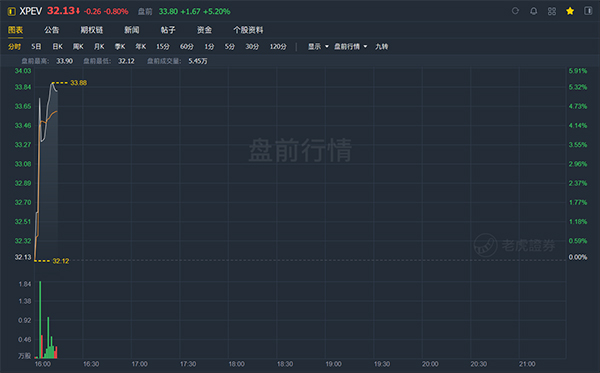Click the refresh icon in top bar
Image resolution: width=600 pixels, height=373 pixels.
[515, 11]
